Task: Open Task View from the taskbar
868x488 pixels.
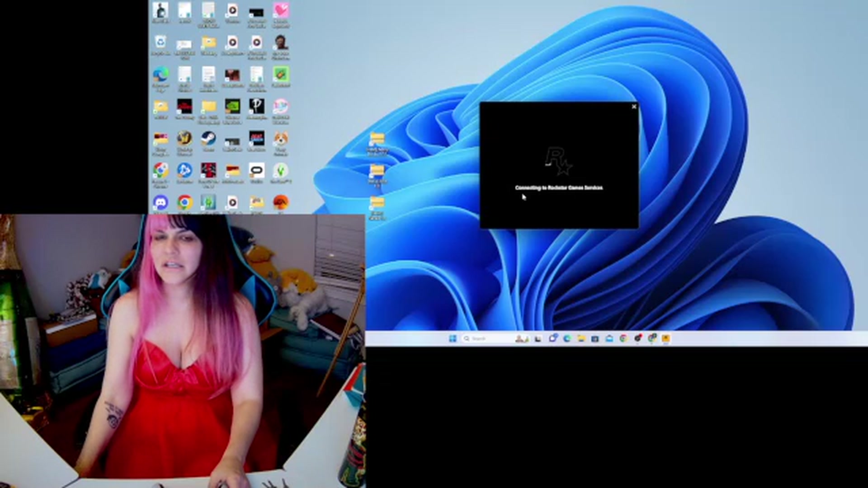Action: (538, 338)
